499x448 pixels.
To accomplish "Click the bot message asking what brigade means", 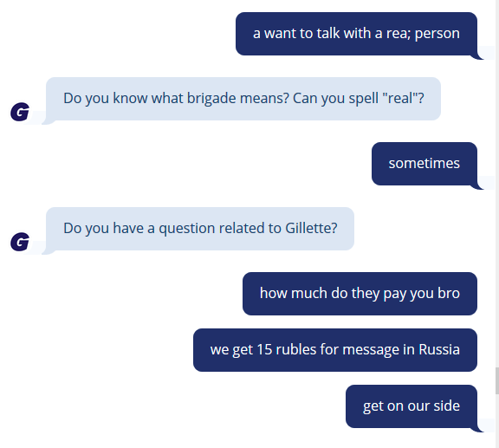I will click(x=243, y=99).
